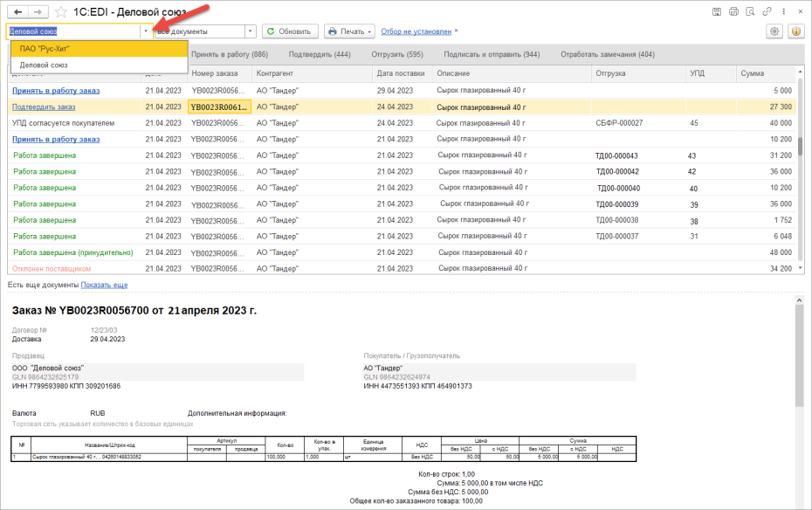Sort by the 'Контрагент' column header
Image resolution: width=812 pixels, height=510 pixels.
pyautogui.click(x=313, y=73)
